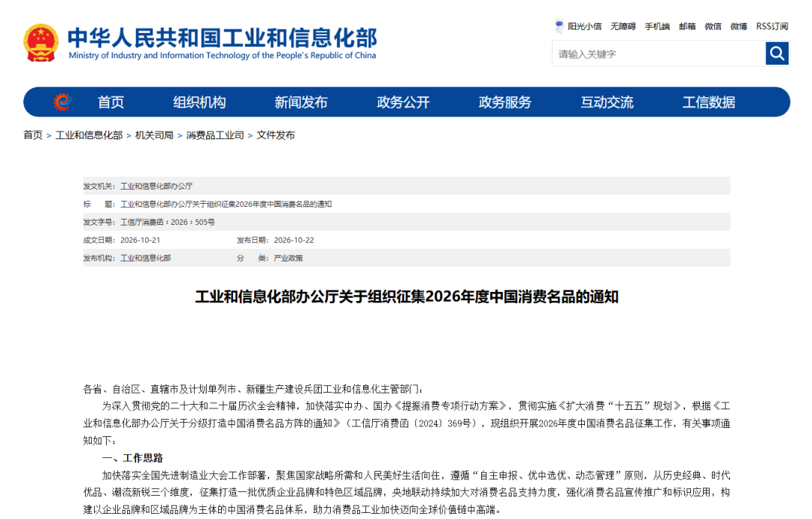
Task: Go to 工业和信息化部 breadcrumb link
Action: pyautogui.click(x=89, y=135)
